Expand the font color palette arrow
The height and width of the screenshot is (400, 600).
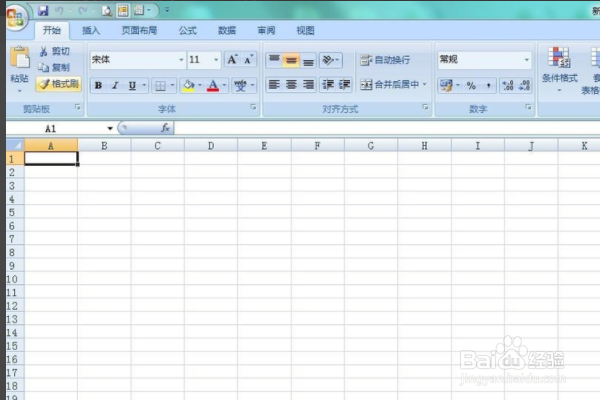(x=225, y=85)
